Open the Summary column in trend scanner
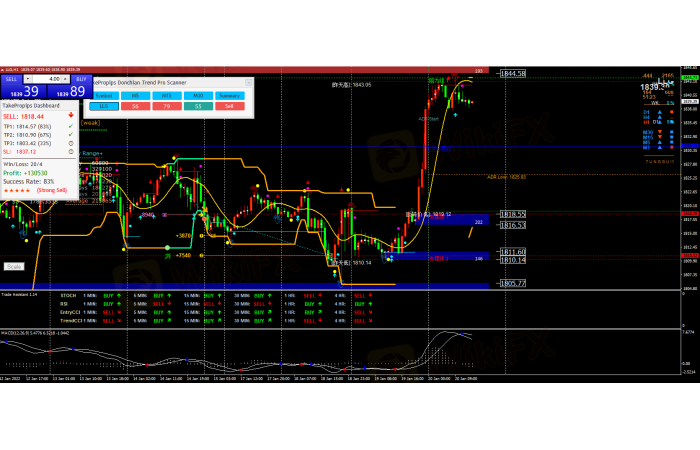The width and height of the screenshot is (700, 450). coord(230,94)
